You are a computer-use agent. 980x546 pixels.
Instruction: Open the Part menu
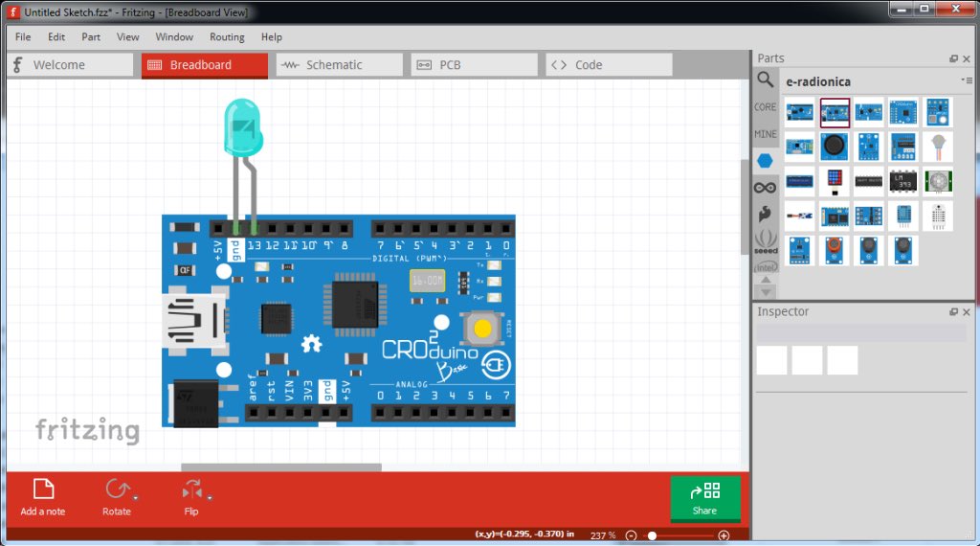coord(91,37)
